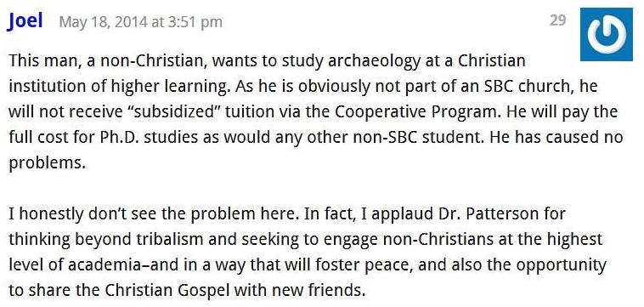Select the comment number 29

click(557, 20)
